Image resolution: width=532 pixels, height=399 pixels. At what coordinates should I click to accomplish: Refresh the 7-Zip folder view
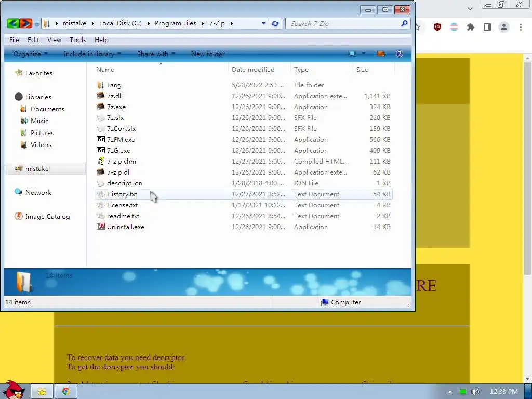(x=275, y=23)
